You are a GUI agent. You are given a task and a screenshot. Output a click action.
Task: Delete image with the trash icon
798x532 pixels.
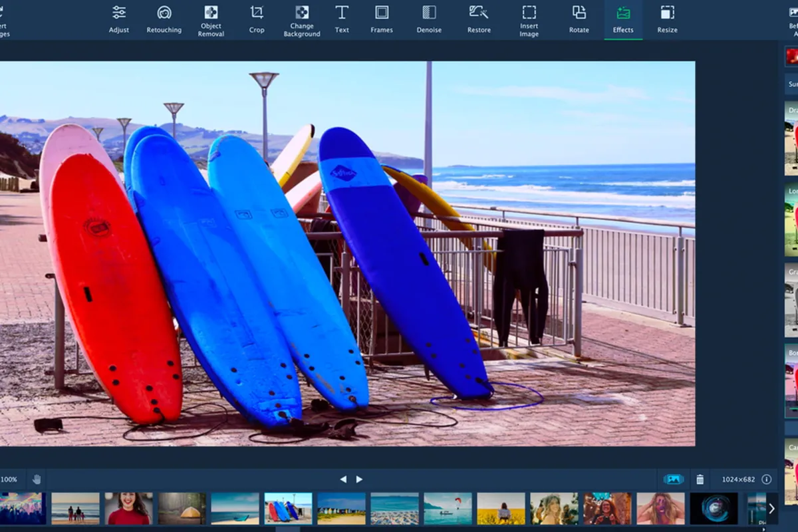click(x=700, y=479)
